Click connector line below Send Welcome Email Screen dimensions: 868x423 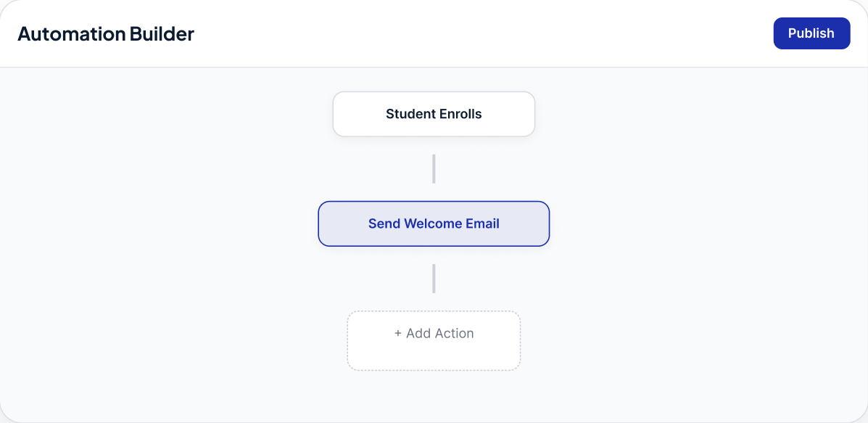tap(434, 279)
